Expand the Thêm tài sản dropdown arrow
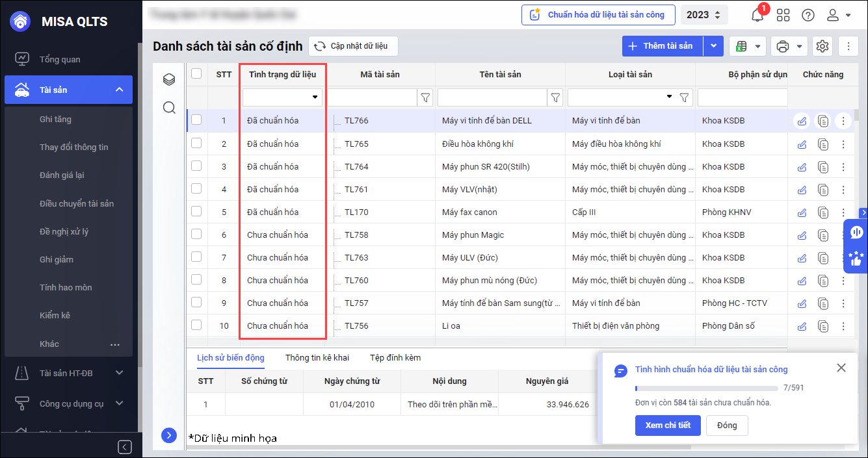Image resolution: width=868 pixels, height=458 pixels. pos(714,46)
